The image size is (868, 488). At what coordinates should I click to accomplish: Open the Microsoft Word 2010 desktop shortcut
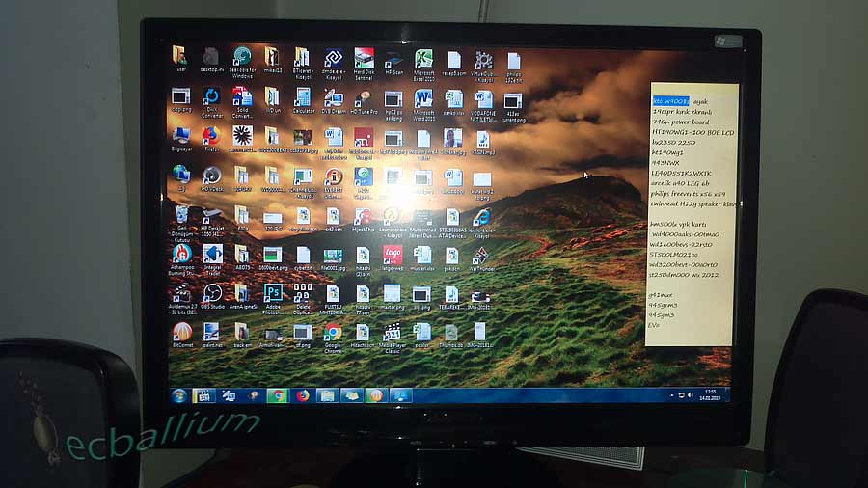pyautogui.click(x=423, y=99)
